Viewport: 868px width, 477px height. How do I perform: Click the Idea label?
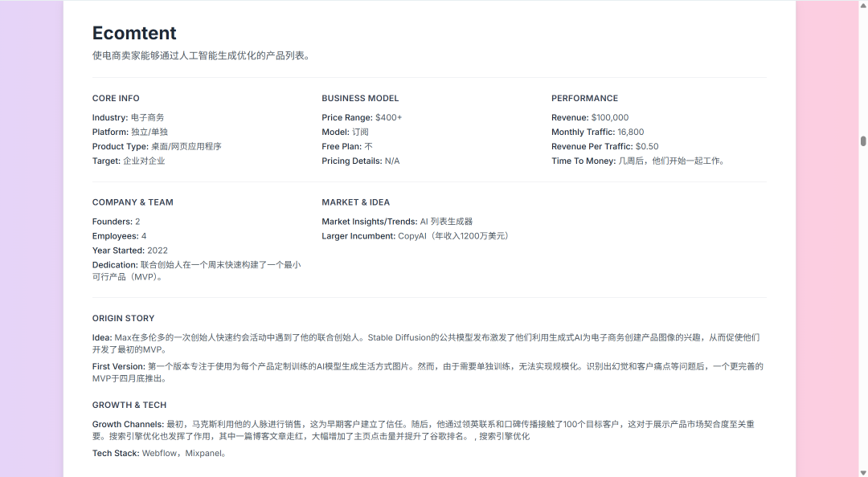point(102,337)
